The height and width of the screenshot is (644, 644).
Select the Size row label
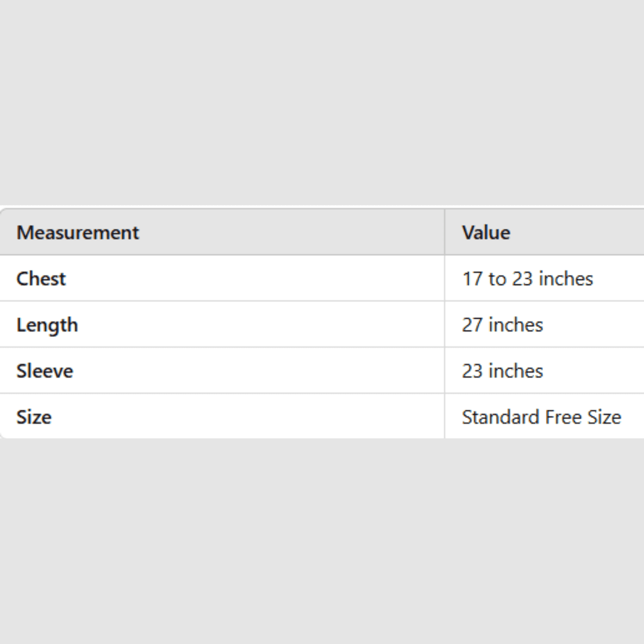(34, 417)
